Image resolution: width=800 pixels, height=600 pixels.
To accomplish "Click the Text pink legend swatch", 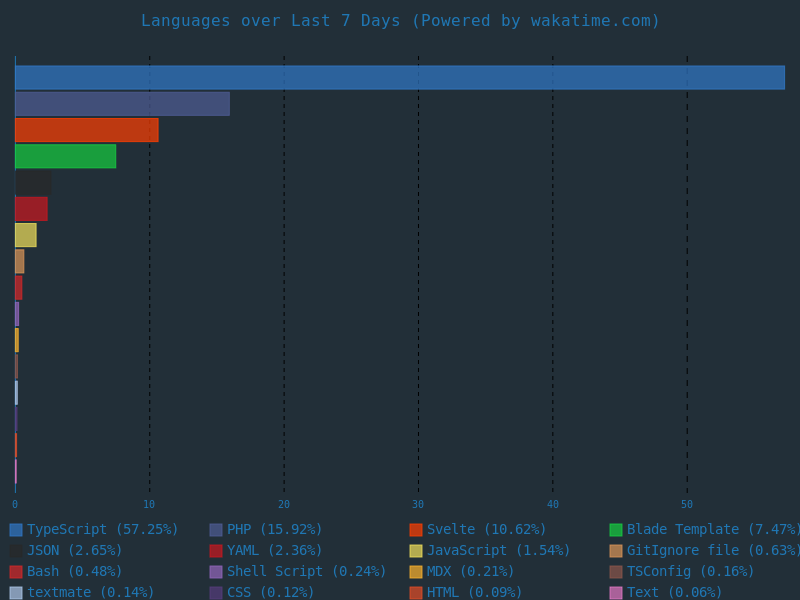I will [x=616, y=593].
